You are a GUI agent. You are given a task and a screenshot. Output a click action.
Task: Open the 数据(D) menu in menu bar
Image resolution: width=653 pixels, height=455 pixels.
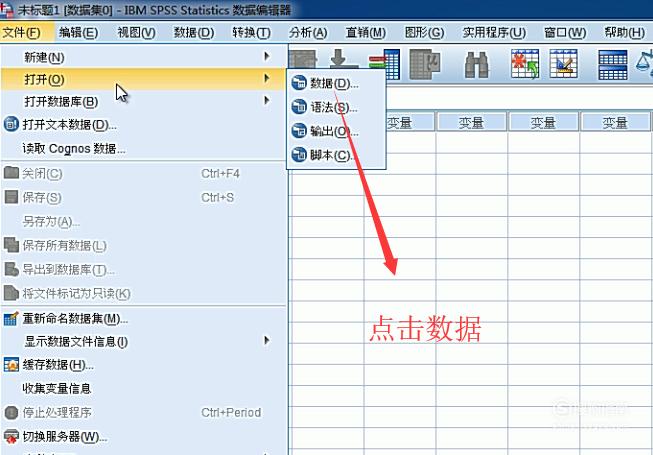click(194, 32)
